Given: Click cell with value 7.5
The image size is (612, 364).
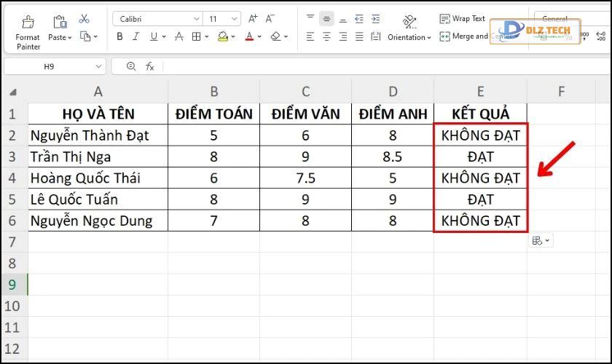Looking at the screenshot, I should (x=305, y=178).
